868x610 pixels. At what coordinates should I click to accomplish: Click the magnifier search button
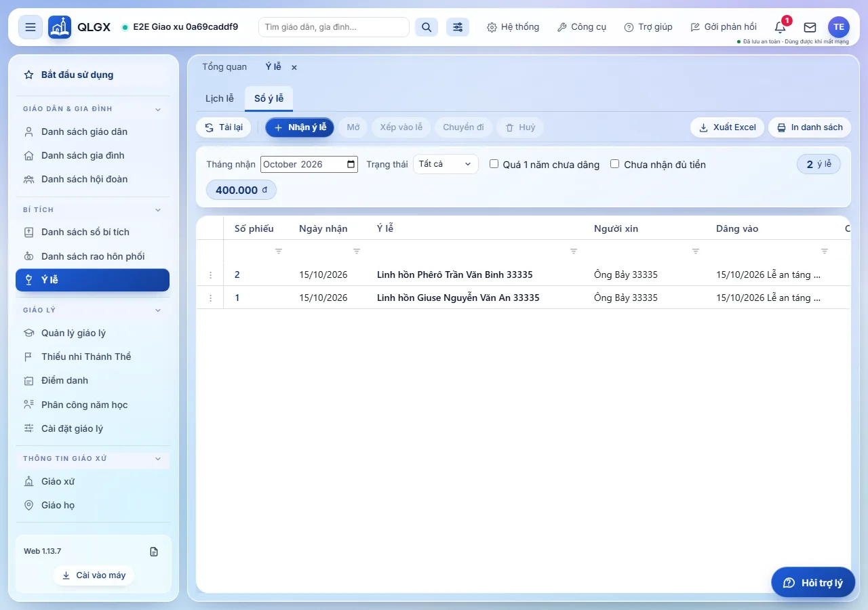tap(427, 27)
